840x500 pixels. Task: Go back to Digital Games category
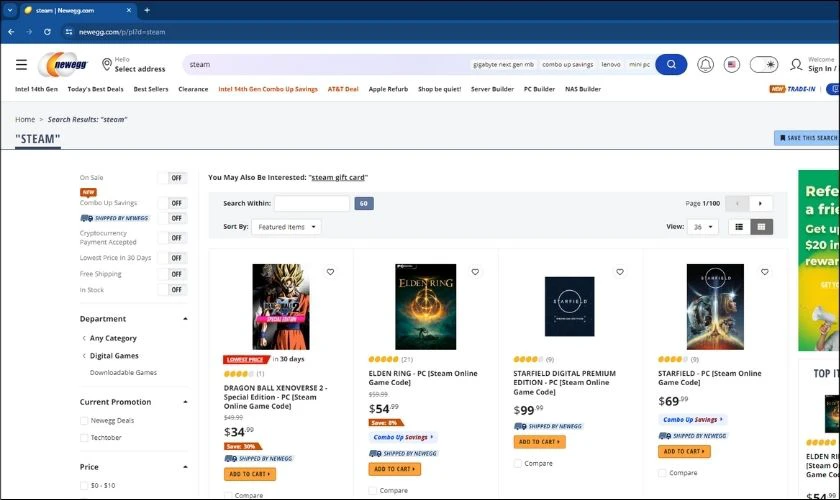point(114,356)
